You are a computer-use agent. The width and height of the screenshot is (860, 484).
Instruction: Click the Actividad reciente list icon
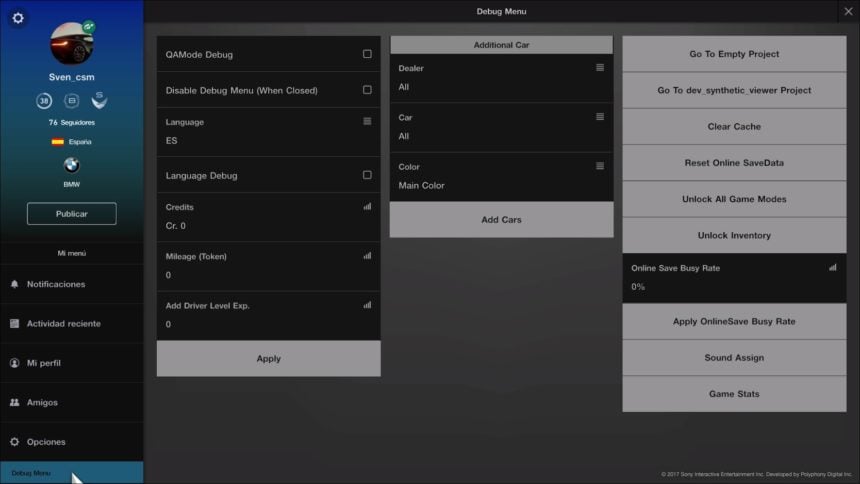click(14, 324)
